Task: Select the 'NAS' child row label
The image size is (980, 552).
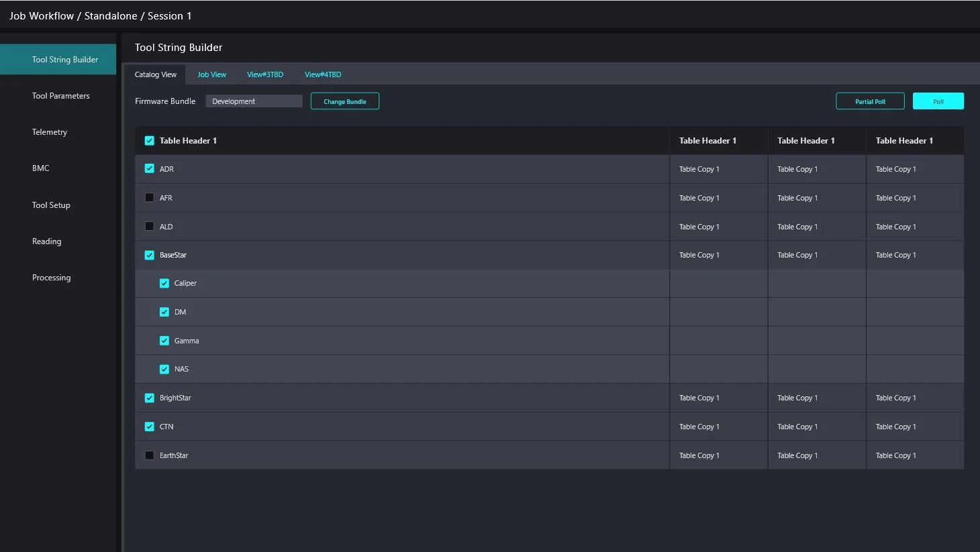Action: [x=181, y=369]
